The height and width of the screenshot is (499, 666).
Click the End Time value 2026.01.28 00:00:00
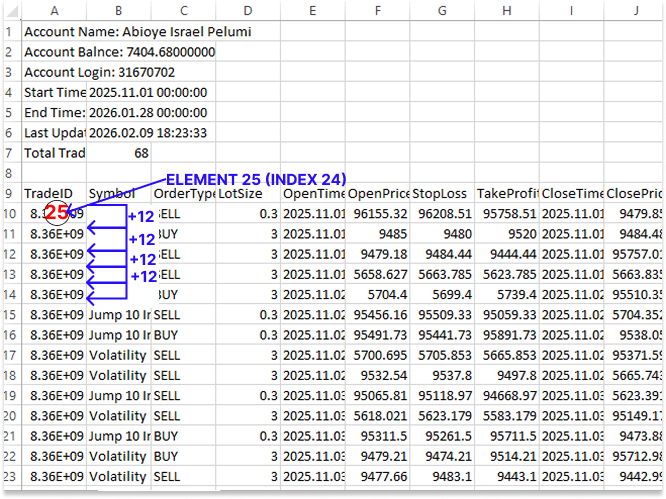pyautogui.click(x=148, y=113)
